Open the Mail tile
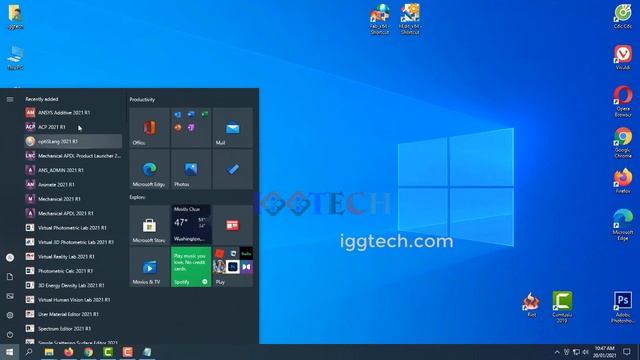Image resolution: width=640 pixels, height=360 pixels. [x=233, y=128]
